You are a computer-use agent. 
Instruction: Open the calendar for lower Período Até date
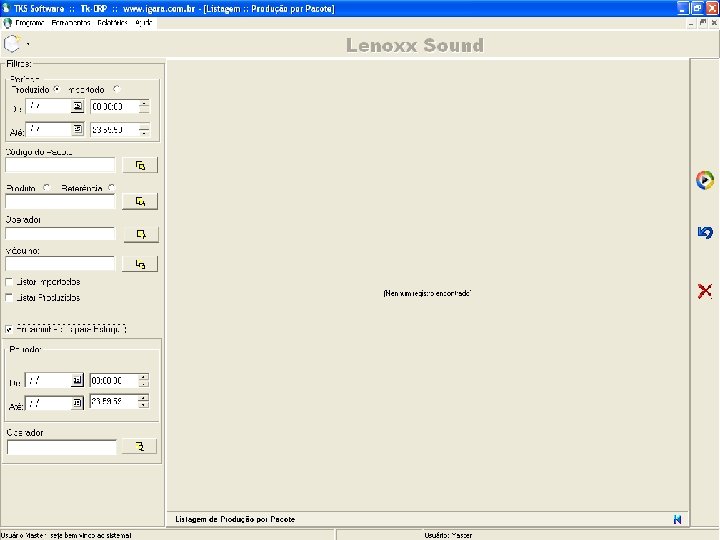coord(77,403)
